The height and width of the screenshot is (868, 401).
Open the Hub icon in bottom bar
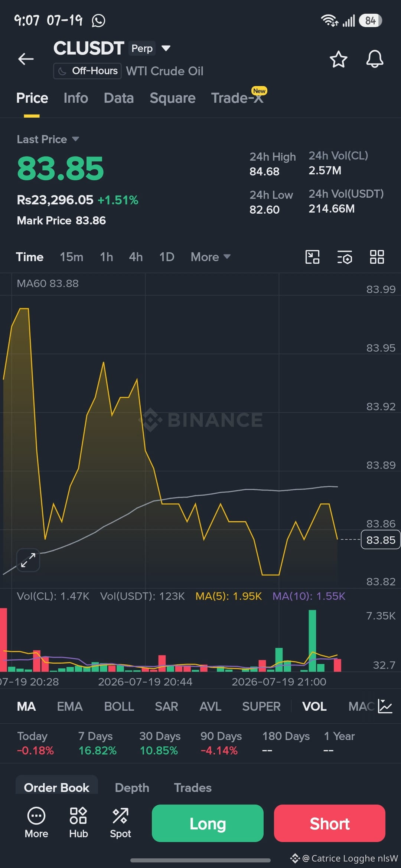pyautogui.click(x=78, y=823)
